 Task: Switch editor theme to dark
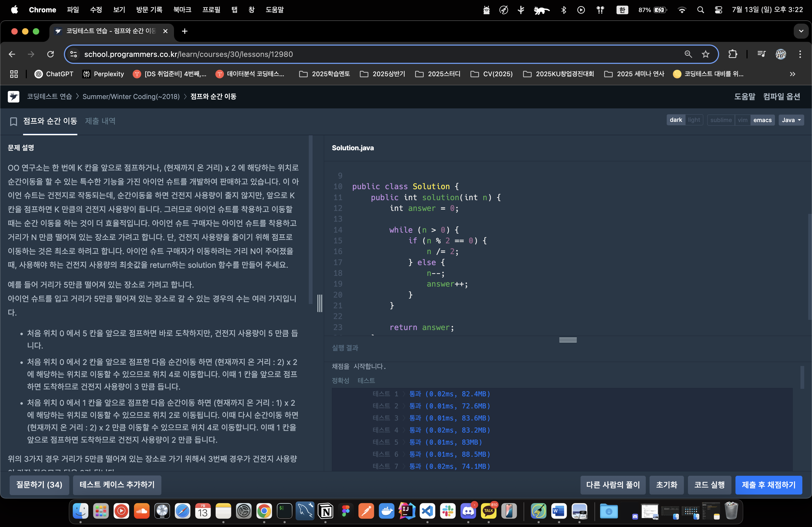(x=676, y=120)
